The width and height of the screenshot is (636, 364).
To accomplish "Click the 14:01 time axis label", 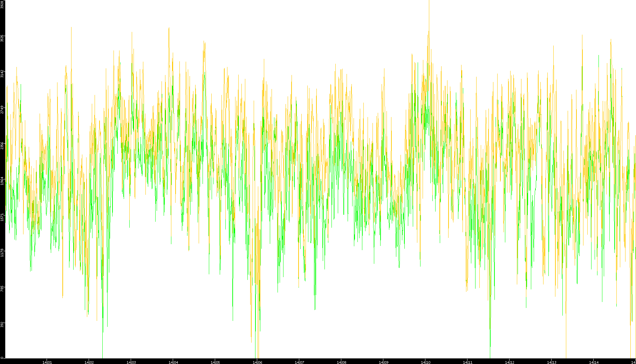I will coord(47,362).
